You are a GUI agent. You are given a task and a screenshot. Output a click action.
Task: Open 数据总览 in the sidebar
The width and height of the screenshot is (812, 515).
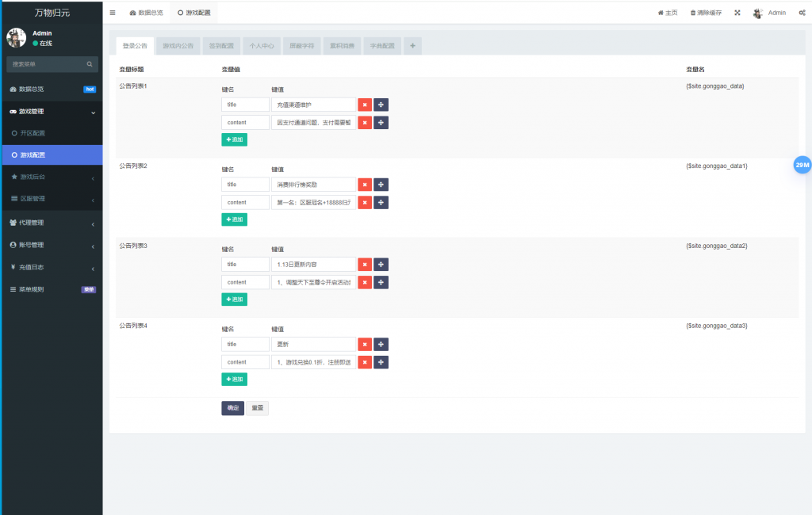click(52, 90)
